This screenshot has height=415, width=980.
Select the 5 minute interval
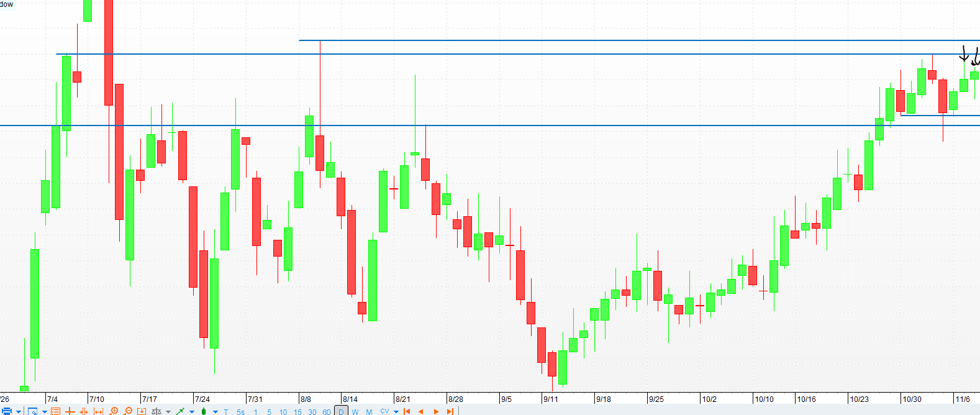coord(269,412)
